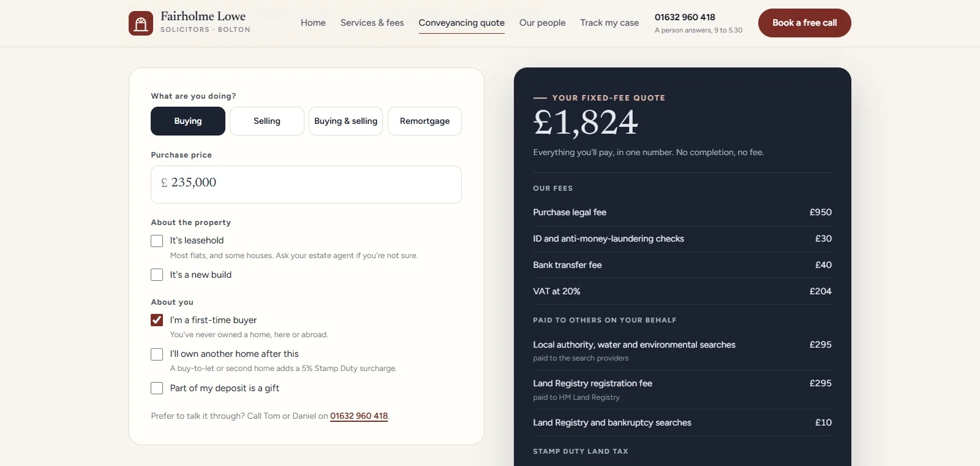Click the Purchase legal fee row

pos(682,212)
